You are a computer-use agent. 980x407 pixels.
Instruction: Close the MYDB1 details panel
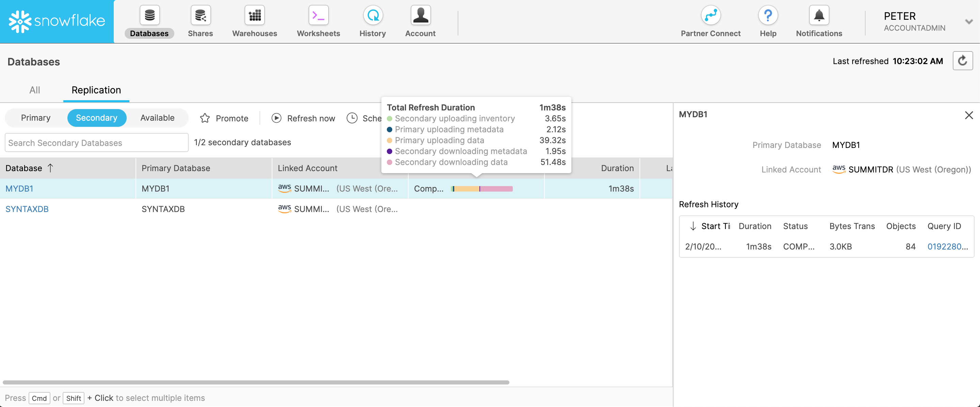(968, 115)
